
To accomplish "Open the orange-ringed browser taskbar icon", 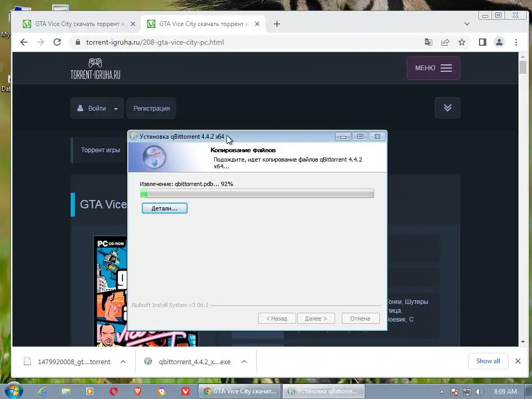I will click(x=162, y=391).
